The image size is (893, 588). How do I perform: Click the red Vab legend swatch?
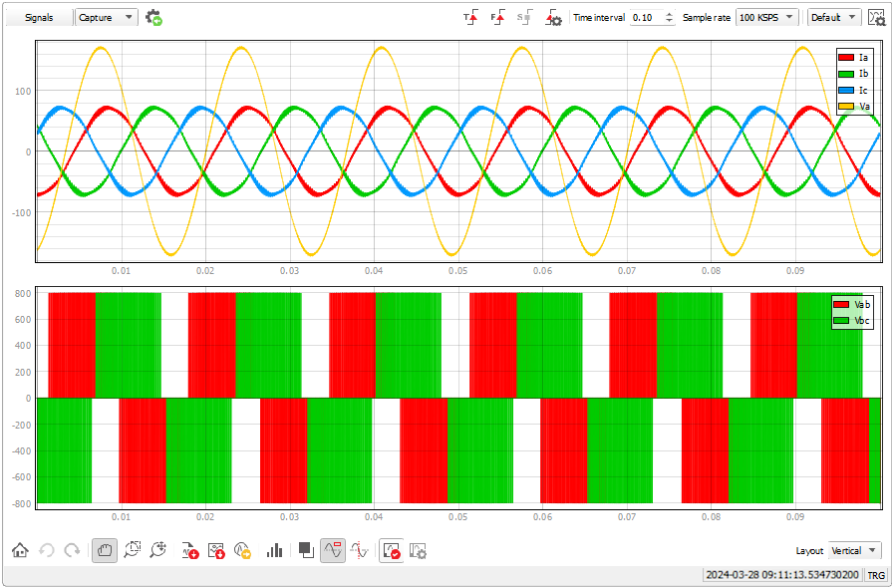point(842,304)
